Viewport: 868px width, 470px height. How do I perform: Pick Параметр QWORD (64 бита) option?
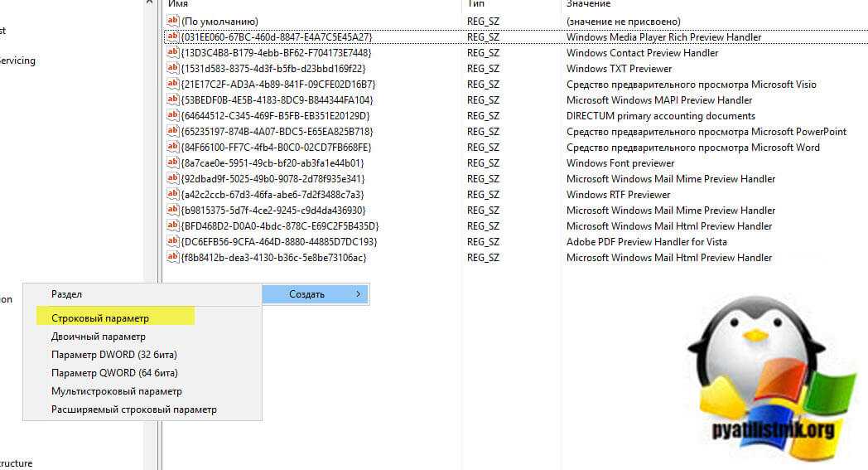tap(114, 373)
